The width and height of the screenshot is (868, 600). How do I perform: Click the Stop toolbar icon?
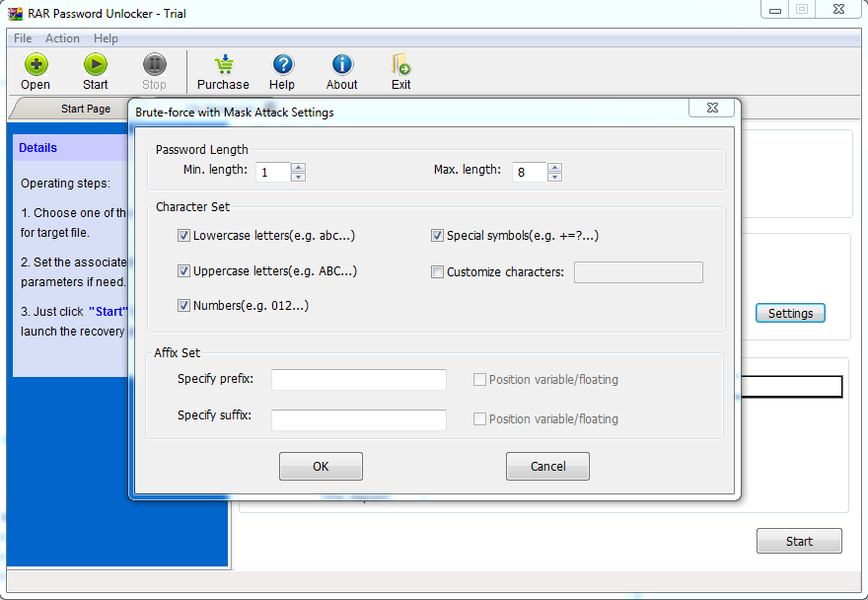[x=155, y=65]
